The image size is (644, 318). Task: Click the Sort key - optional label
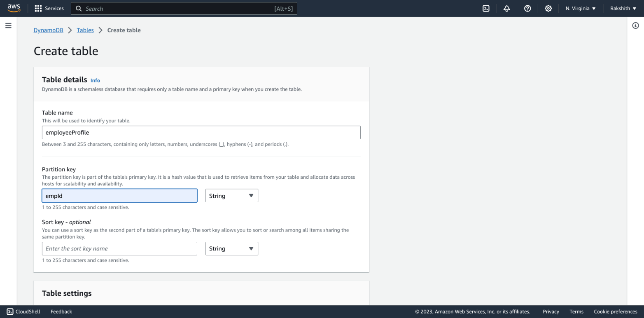tap(66, 222)
